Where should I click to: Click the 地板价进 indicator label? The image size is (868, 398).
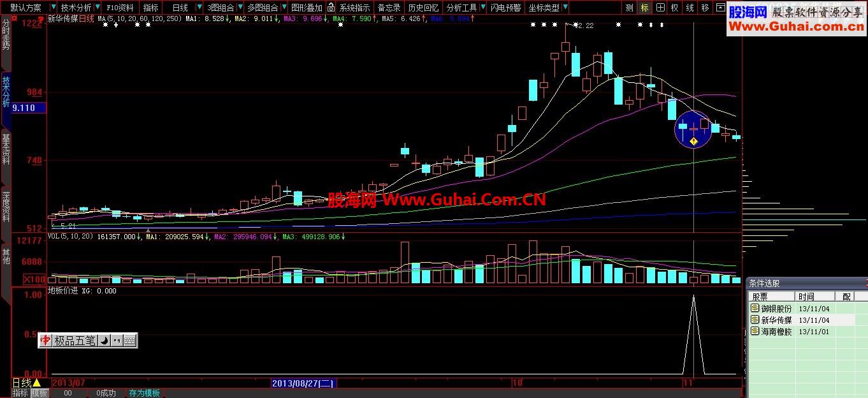click(63, 290)
